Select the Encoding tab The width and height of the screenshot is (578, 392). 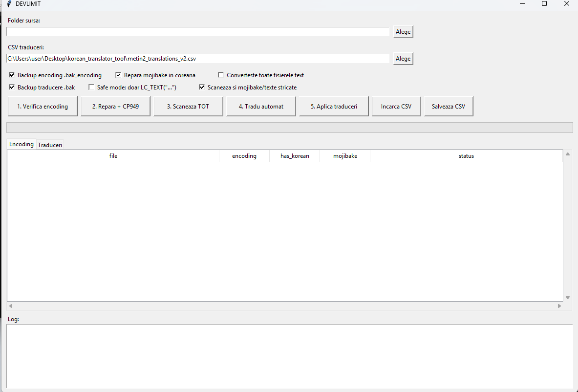click(21, 144)
